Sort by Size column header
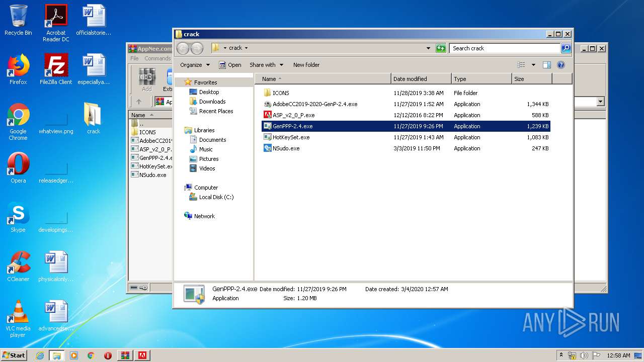Image resolution: width=644 pixels, height=362 pixels. tap(532, 79)
